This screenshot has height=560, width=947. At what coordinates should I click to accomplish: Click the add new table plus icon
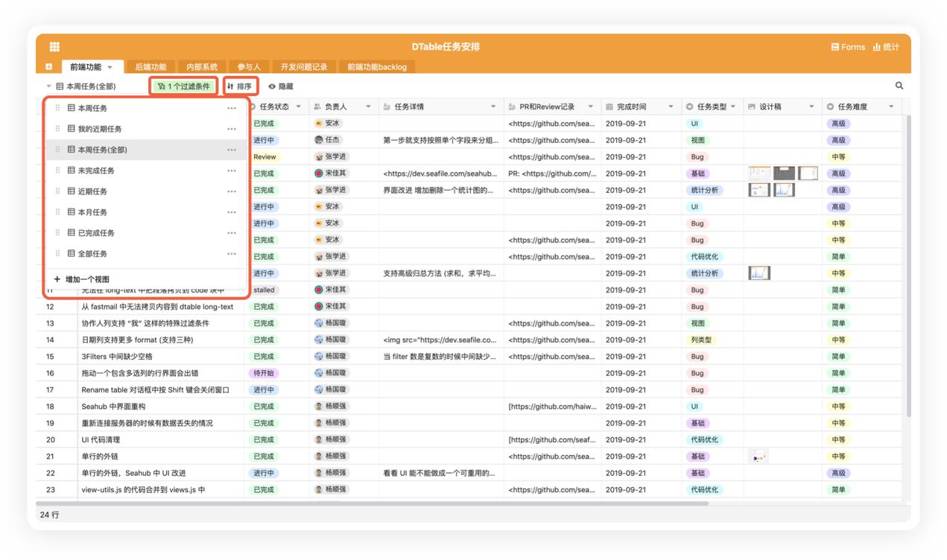pos(48,67)
